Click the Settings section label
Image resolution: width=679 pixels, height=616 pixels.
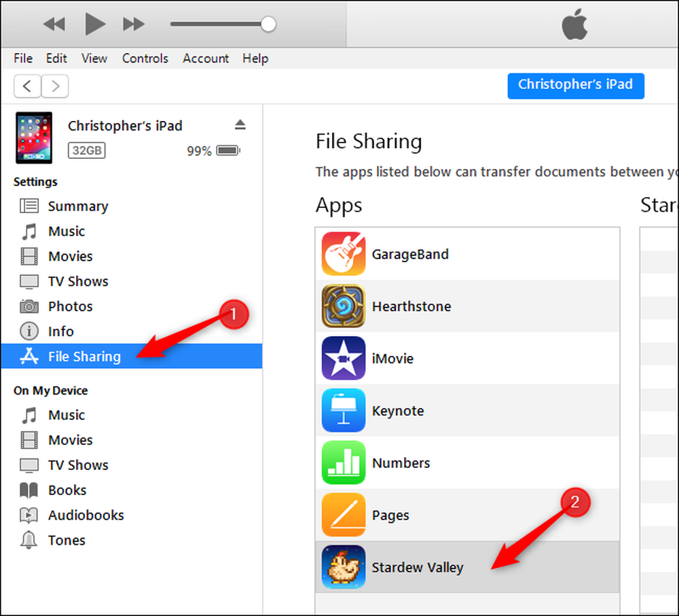35,182
